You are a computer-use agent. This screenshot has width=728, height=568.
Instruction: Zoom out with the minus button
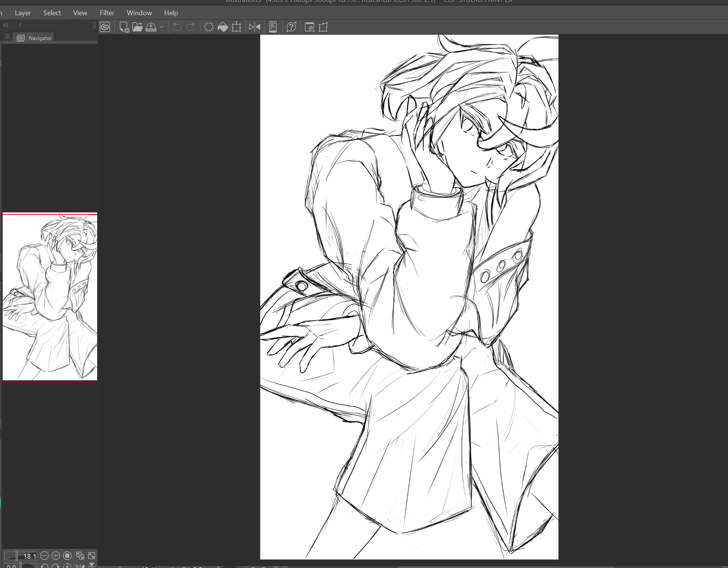(44, 556)
